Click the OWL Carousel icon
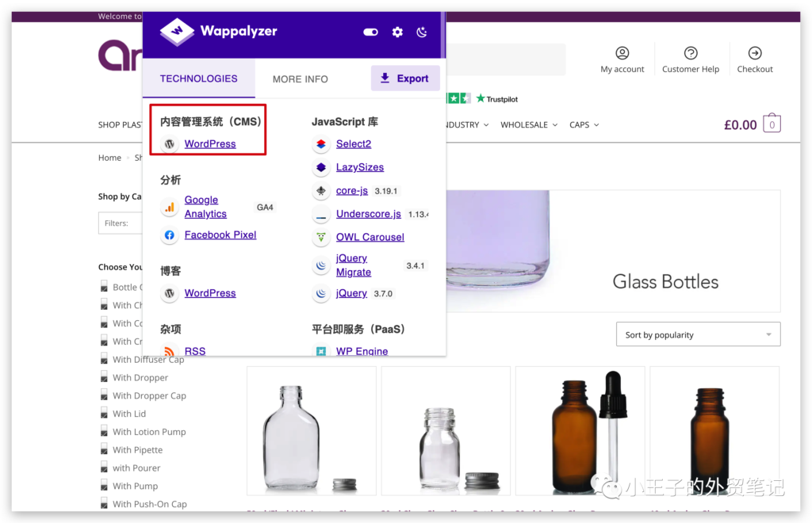This screenshot has height=523, width=812. (x=321, y=237)
